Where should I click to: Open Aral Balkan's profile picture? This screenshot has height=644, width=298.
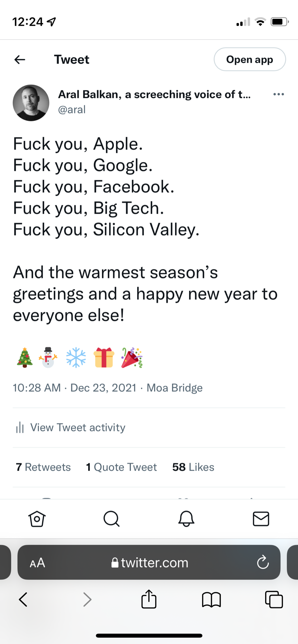(31, 103)
